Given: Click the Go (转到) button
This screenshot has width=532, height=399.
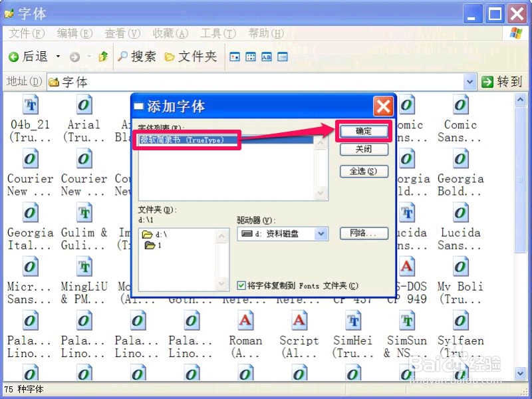Looking at the screenshot, I should pos(501,82).
